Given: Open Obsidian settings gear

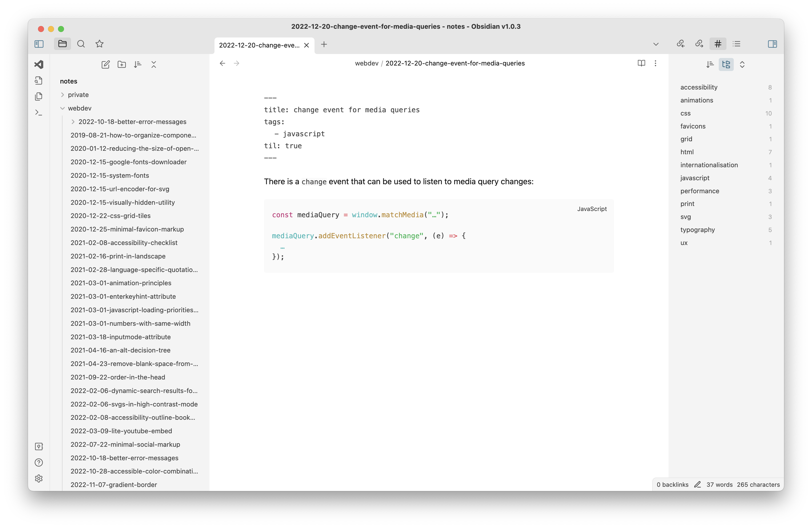Looking at the screenshot, I should tap(39, 478).
